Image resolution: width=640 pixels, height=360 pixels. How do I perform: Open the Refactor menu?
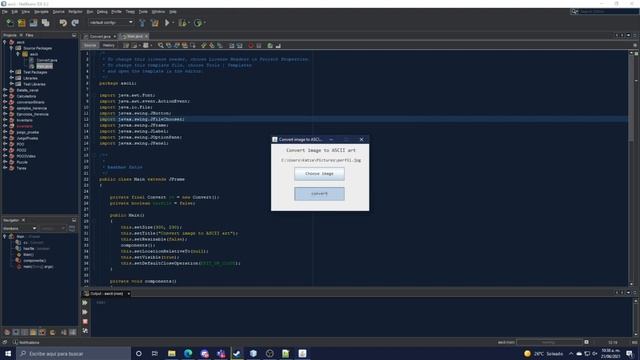75,12
